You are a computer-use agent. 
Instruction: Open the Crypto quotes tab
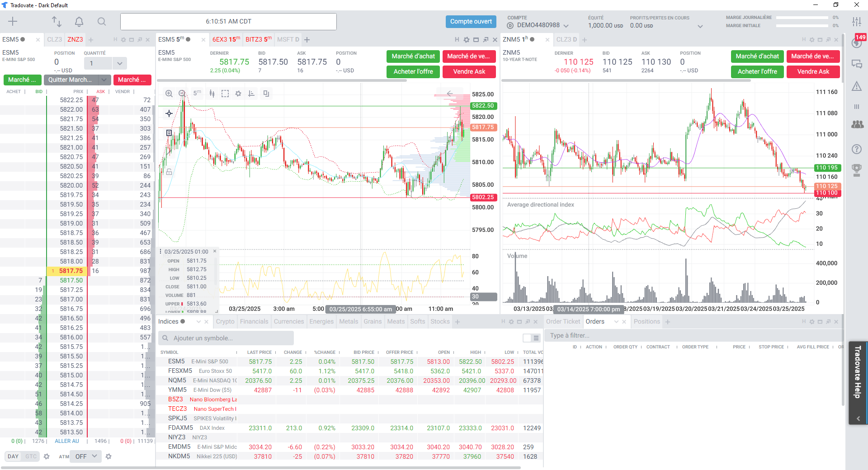point(225,321)
